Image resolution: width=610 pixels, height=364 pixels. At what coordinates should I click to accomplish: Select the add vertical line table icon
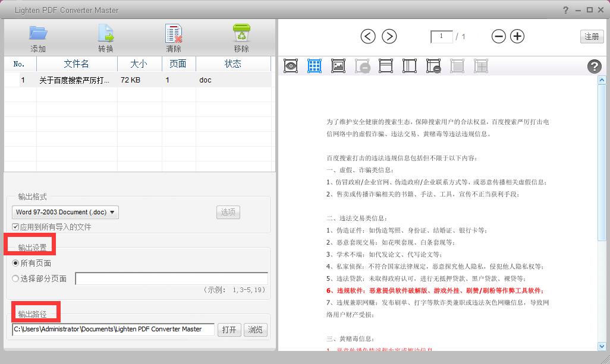(x=409, y=66)
